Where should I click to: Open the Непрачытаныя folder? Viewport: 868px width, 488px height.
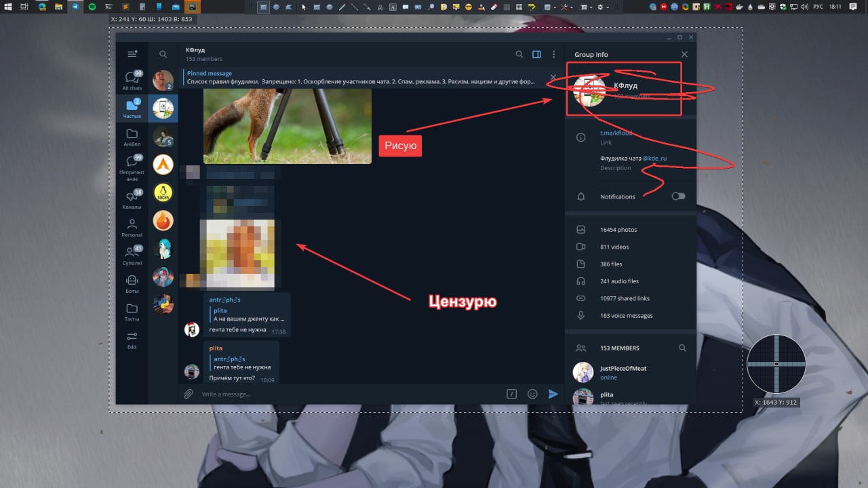[132, 167]
